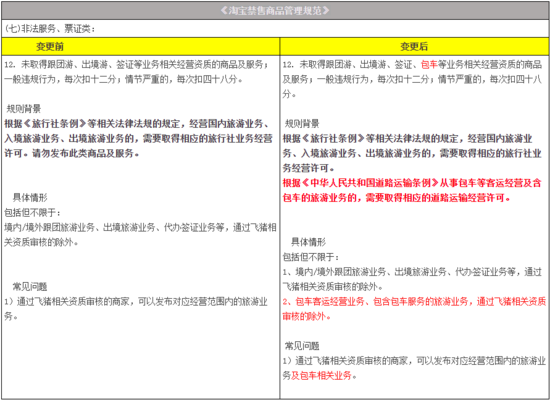Click rule 12 text in the 变更前 column
Image resolution: width=550 pixels, height=400 pixels.
pos(136,72)
